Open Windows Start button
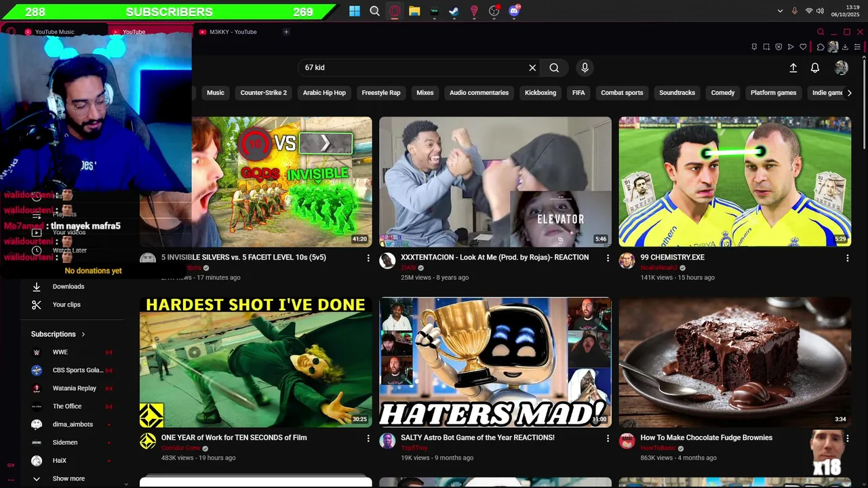Screen dimensions: 868x488 [355, 11]
